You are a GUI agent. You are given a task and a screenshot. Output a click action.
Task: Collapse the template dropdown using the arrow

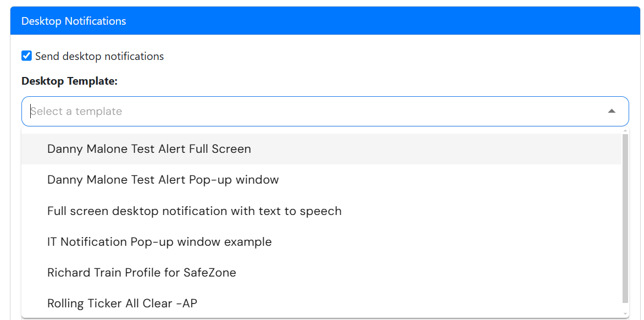612,111
